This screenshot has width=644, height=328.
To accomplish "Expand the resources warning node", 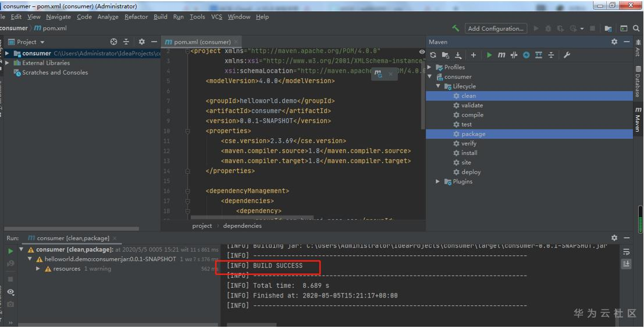I will [x=38, y=269].
